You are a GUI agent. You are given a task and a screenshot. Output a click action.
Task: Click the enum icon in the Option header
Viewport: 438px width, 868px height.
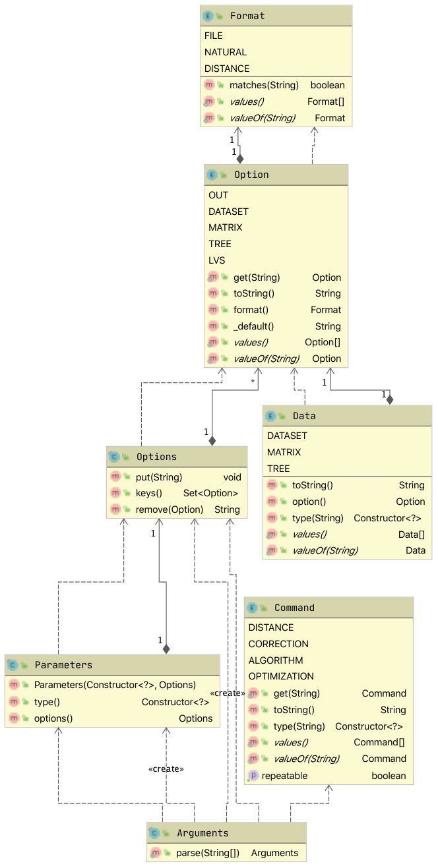coord(212,175)
